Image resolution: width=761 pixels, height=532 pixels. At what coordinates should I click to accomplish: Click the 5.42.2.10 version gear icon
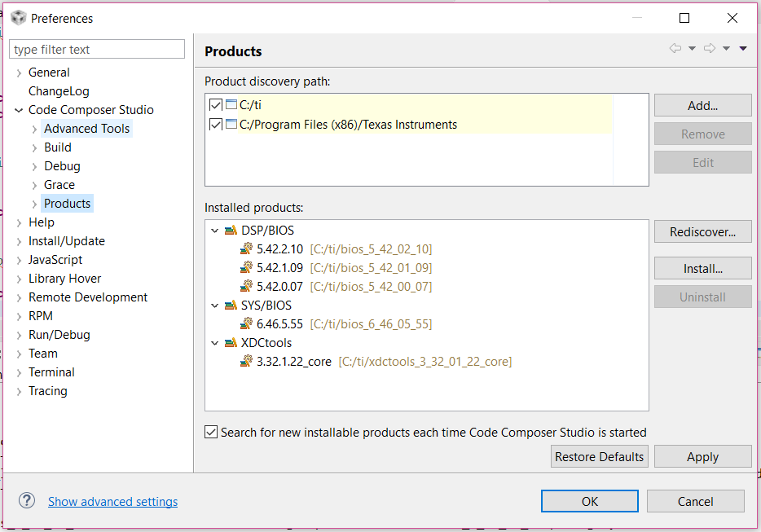coord(246,249)
